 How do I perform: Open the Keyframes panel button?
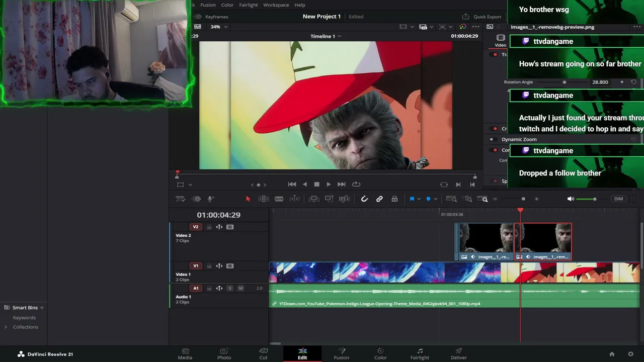coord(212,17)
